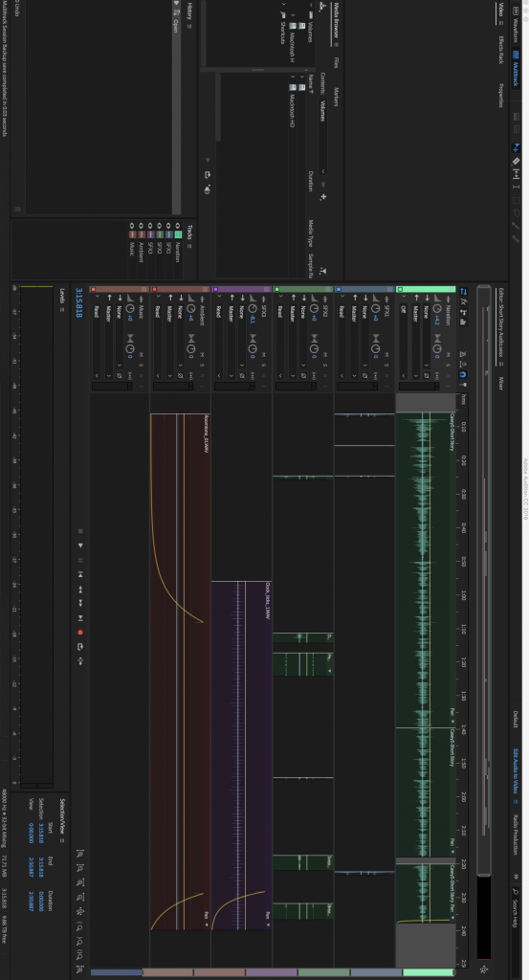Toggle the Skip Selection transport button
This screenshot has height=980, width=529.
[80, 660]
